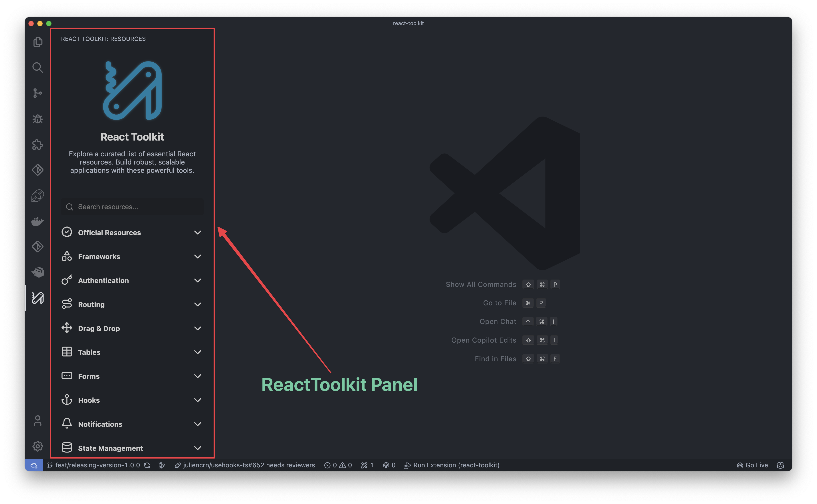
Task: Expand the Authentication section chevron
Action: point(198,281)
